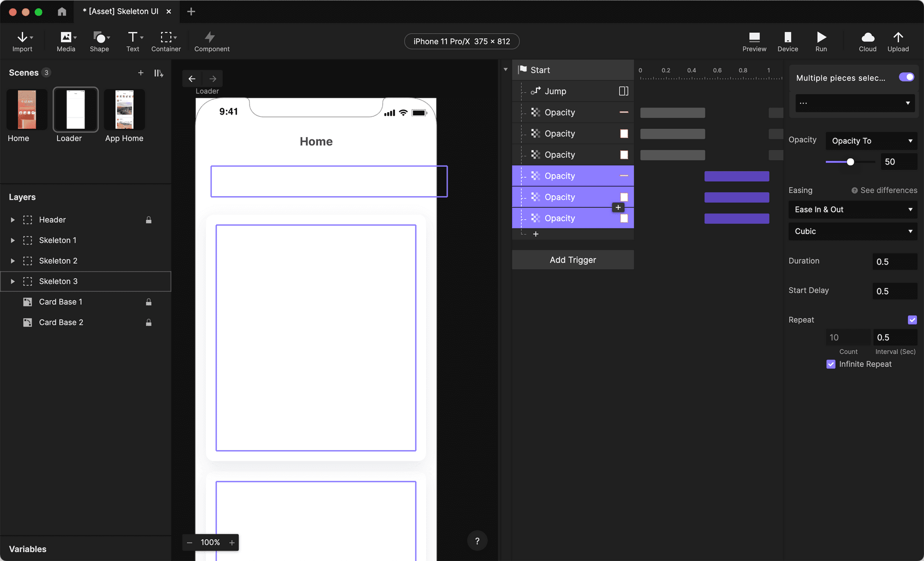
Task: Toggle the multiple pieces enabled switch
Action: tap(906, 77)
